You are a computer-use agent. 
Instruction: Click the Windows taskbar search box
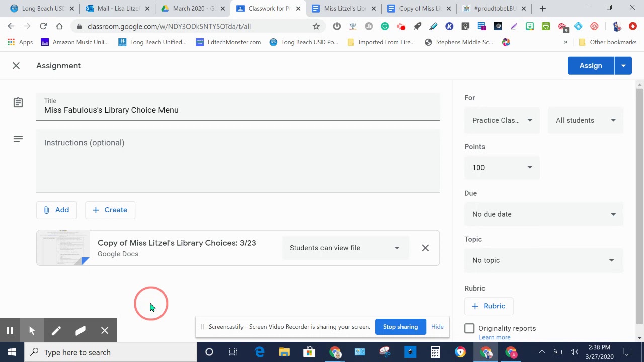tap(111, 352)
